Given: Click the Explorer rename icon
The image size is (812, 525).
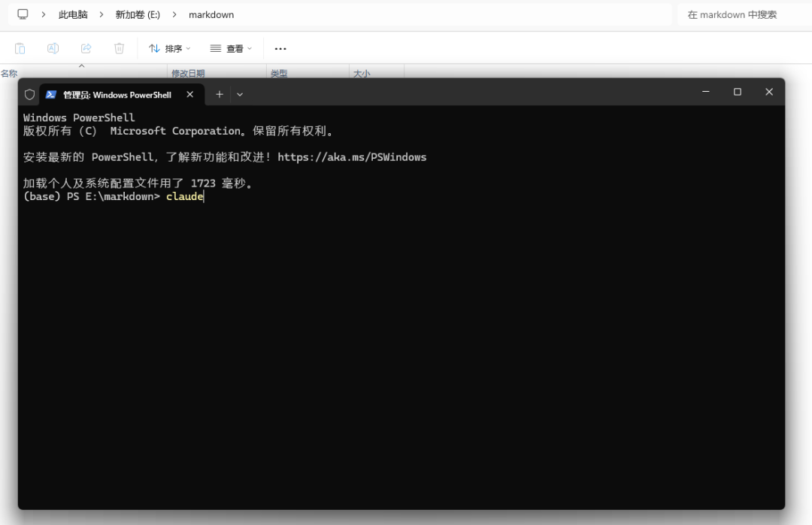Looking at the screenshot, I should (x=53, y=48).
